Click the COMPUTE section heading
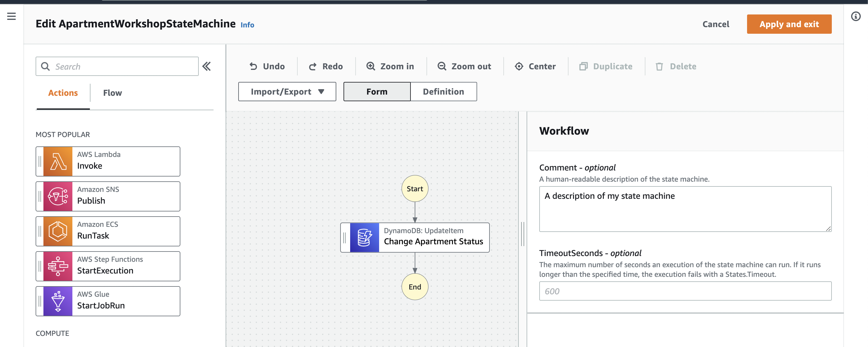 pos(52,333)
